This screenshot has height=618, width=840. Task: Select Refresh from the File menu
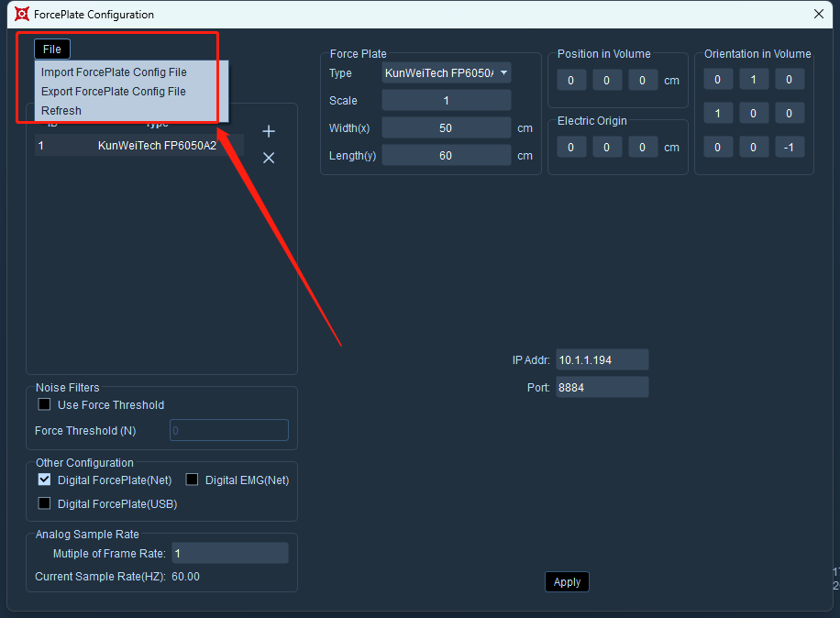pyautogui.click(x=61, y=111)
